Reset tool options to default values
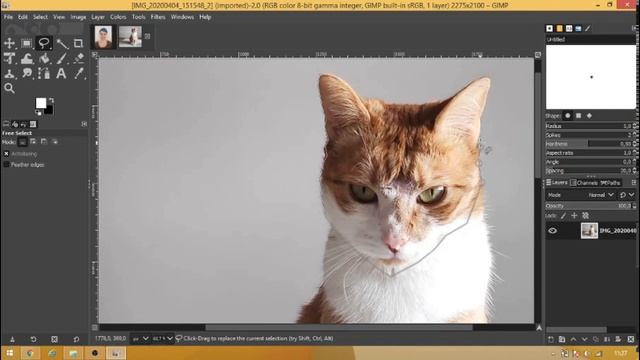 tap(76, 339)
